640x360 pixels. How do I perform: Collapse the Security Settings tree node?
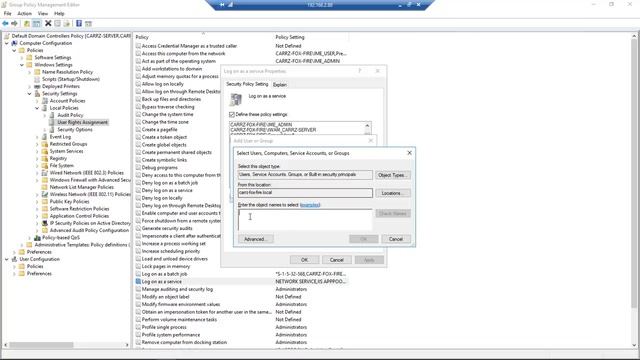[30, 93]
